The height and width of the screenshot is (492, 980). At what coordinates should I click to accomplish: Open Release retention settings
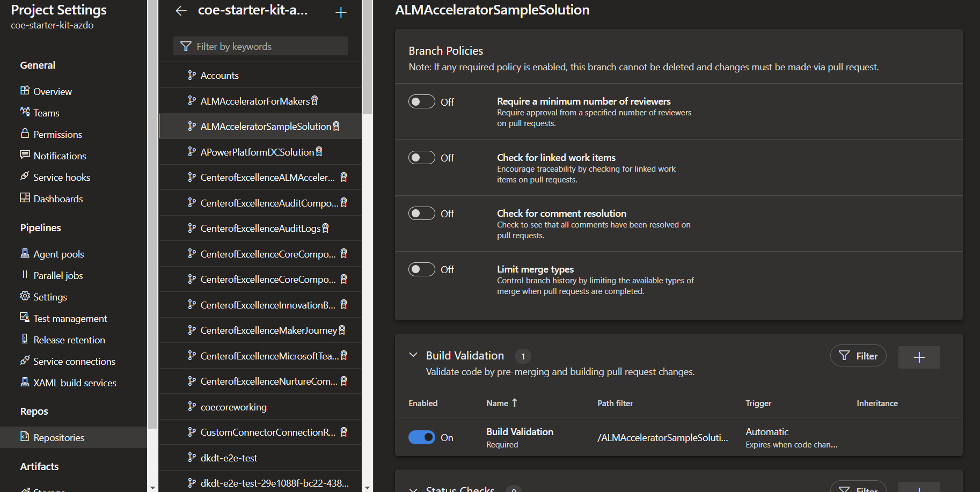tap(69, 340)
